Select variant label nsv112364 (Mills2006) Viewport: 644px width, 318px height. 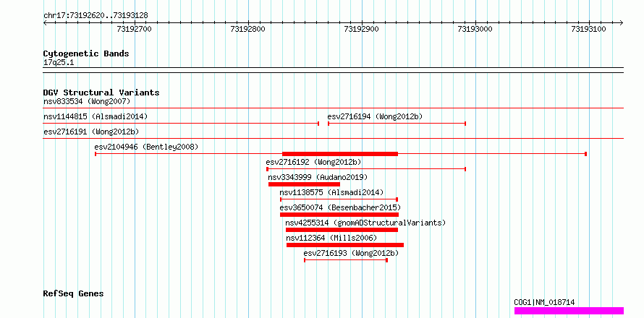[x=331, y=238]
